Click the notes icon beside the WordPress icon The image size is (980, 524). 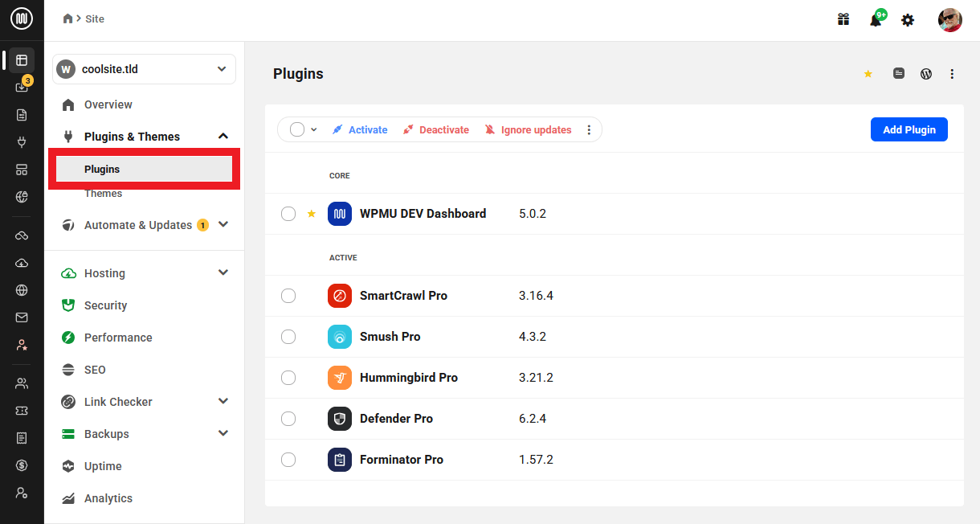[x=899, y=73]
